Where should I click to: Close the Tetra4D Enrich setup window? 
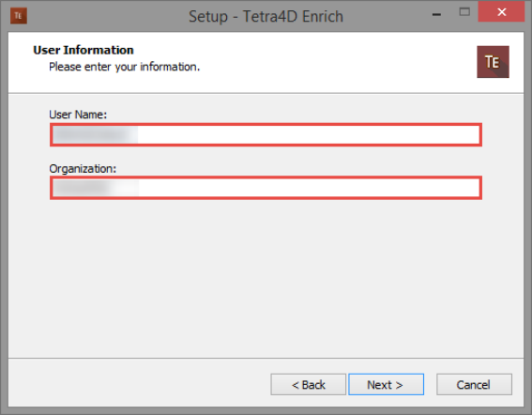tap(501, 12)
